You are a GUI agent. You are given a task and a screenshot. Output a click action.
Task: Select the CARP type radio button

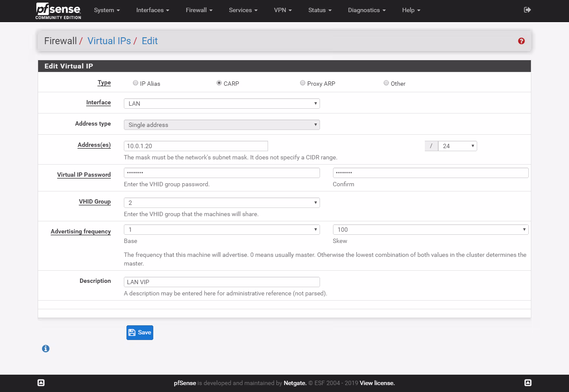(219, 83)
